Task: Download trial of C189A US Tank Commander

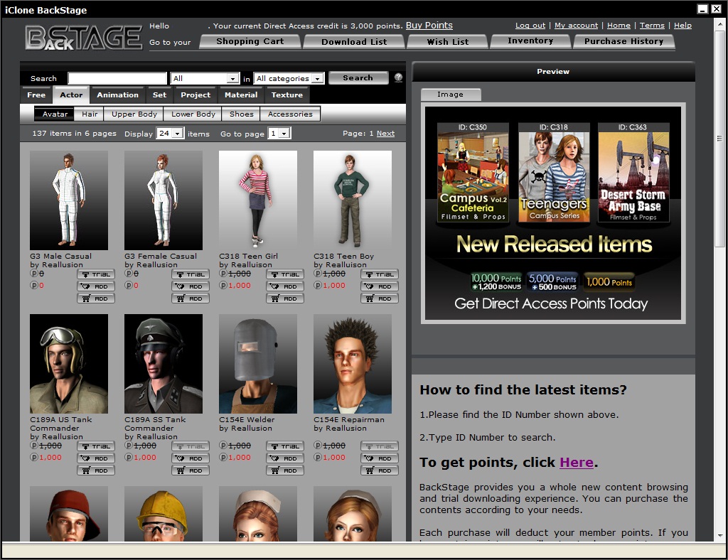Action: (x=96, y=446)
